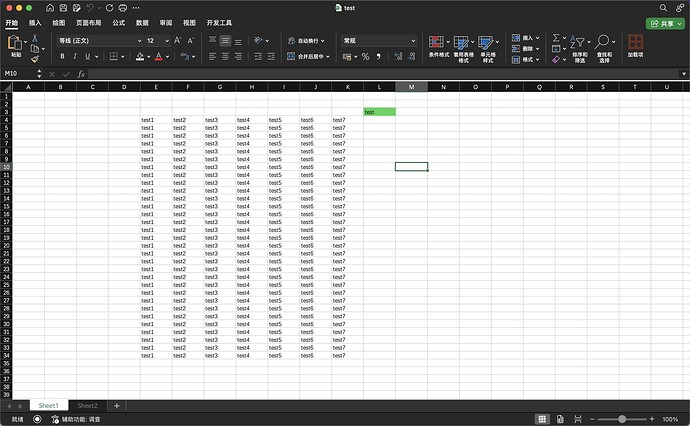Click the green Share button
Screen dimensions: 690x426
coord(666,23)
